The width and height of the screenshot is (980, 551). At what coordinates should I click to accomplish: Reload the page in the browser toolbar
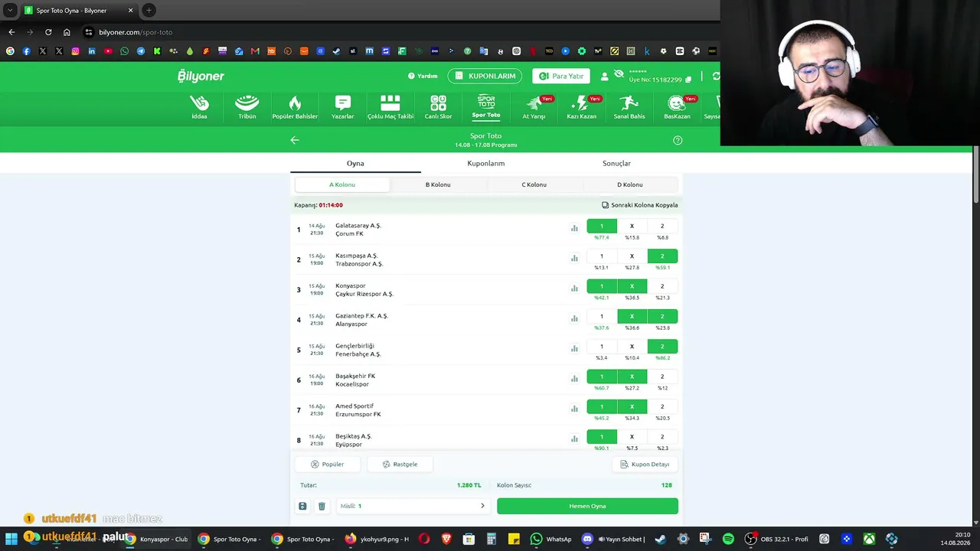[48, 32]
